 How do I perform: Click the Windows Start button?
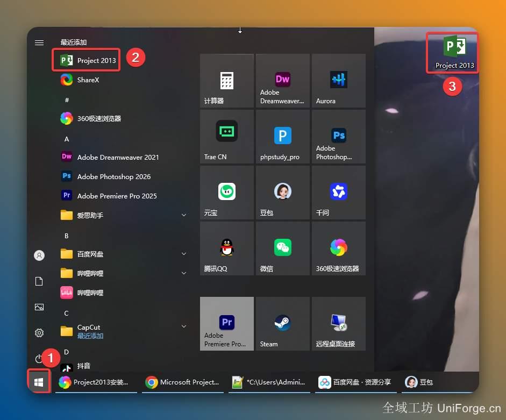(39, 382)
